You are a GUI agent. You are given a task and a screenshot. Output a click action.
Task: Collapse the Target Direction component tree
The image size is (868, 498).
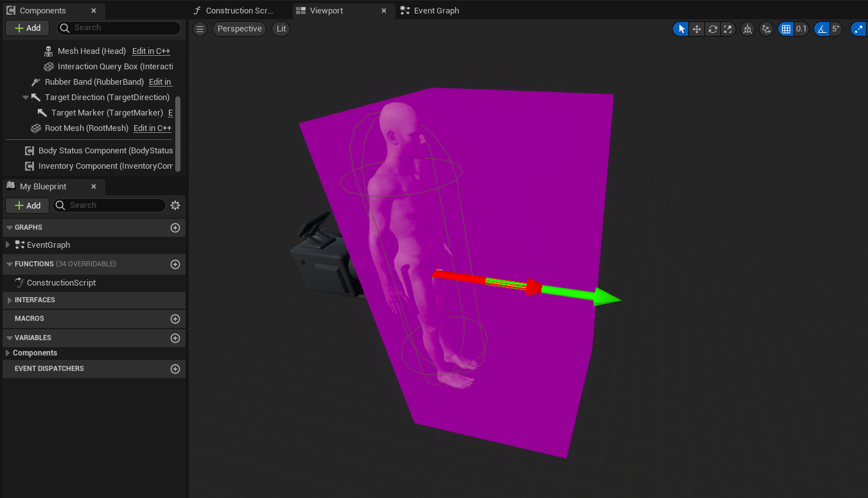[x=26, y=98]
